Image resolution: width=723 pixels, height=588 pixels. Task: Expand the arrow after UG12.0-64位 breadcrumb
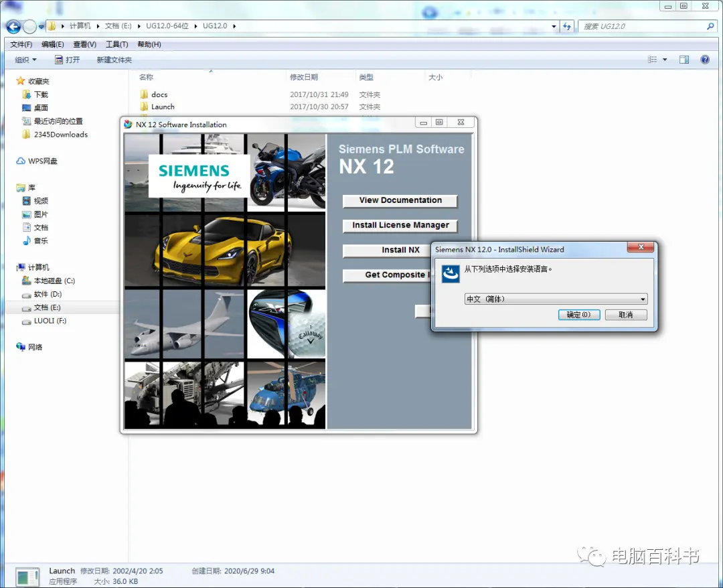click(x=195, y=26)
